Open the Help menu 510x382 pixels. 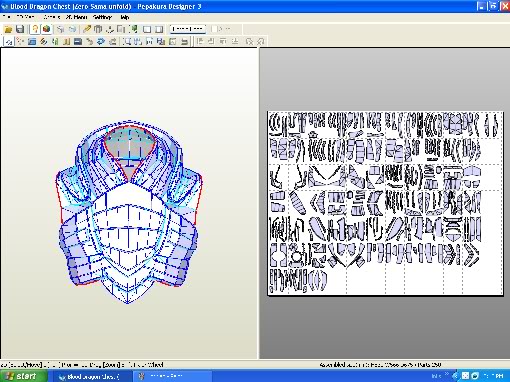(x=125, y=17)
